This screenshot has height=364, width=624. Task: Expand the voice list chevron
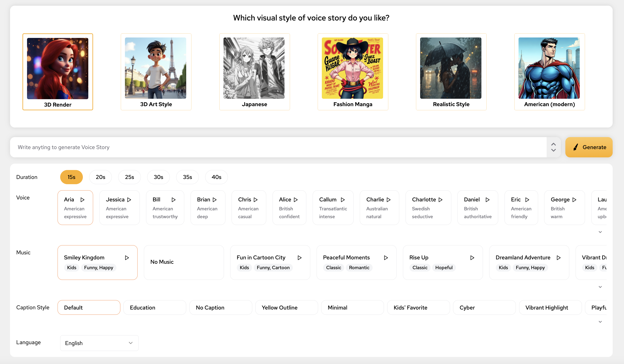tap(600, 232)
